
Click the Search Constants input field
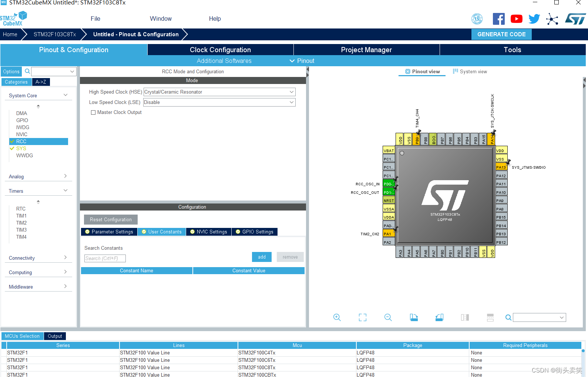105,258
